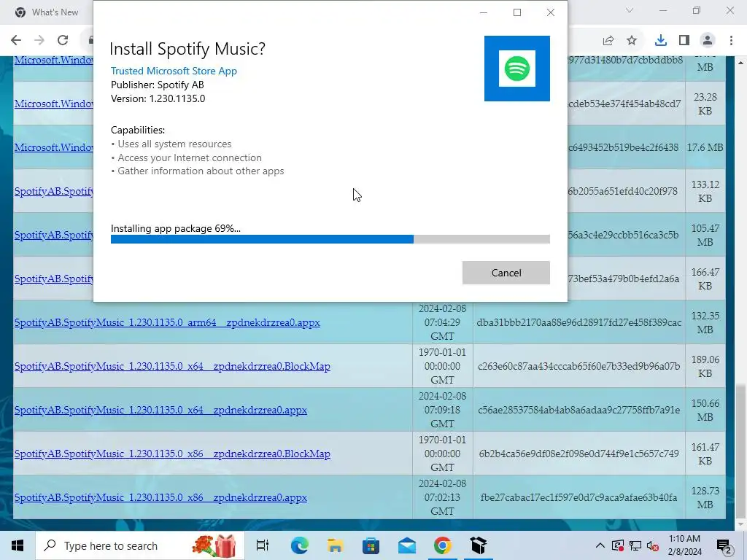The image size is (747, 560).
Task: Reload the Chrome page
Action: point(63,40)
